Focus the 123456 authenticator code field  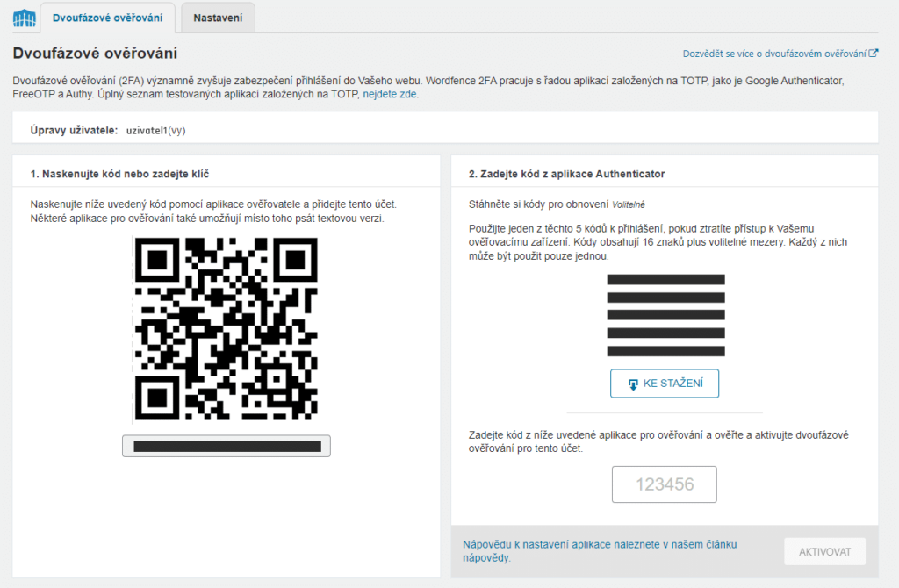[x=664, y=484]
